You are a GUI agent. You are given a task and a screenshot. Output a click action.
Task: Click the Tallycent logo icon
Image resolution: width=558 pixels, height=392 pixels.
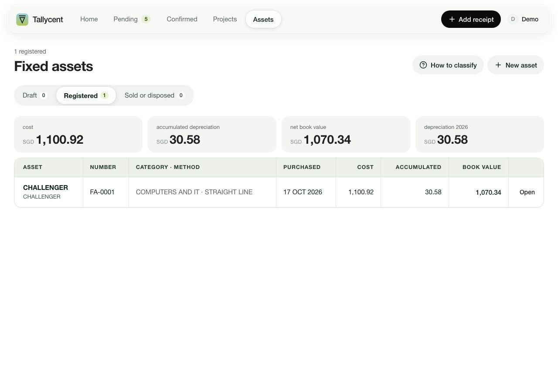coord(22,19)
